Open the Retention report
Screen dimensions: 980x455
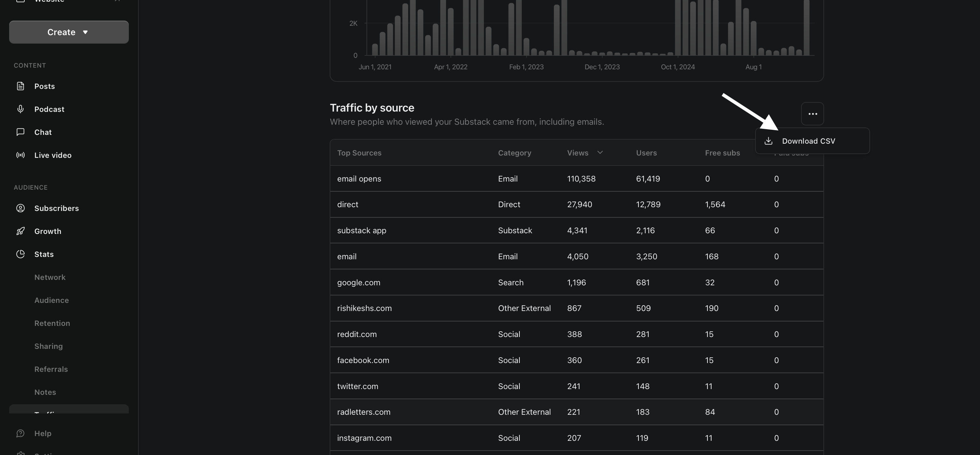tap(52, 323)
